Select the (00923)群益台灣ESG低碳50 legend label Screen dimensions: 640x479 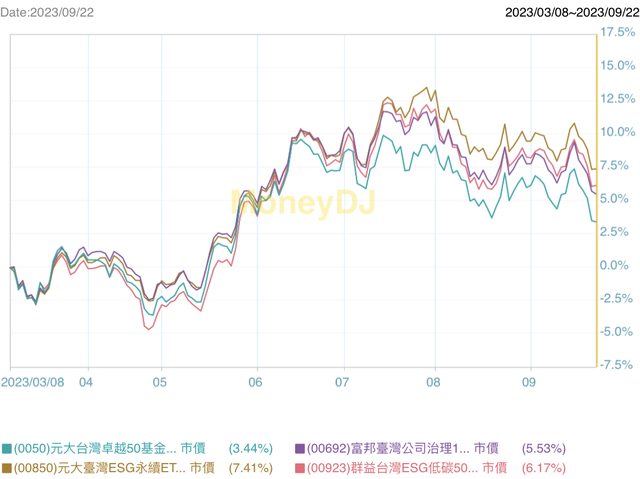(x=392, y=467)
